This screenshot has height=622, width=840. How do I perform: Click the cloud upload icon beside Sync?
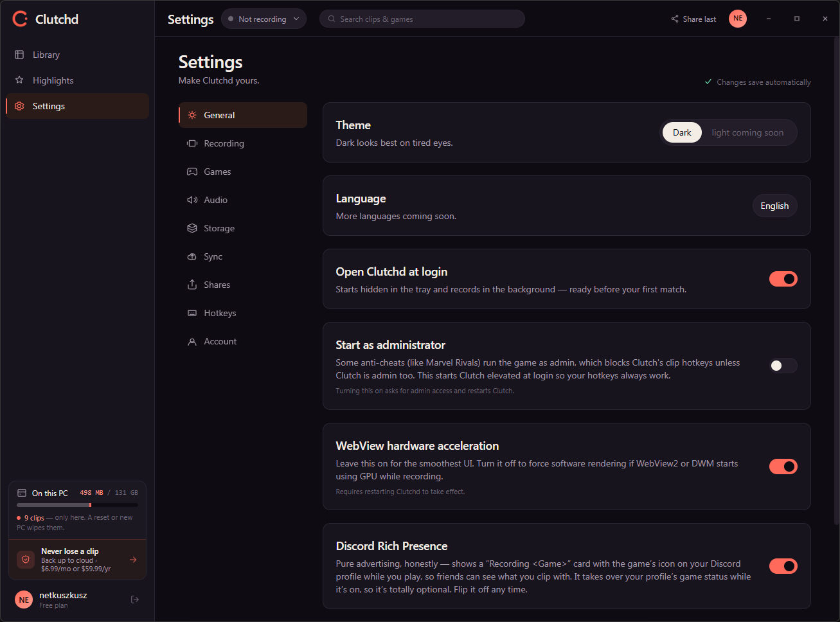coord(192,256)
